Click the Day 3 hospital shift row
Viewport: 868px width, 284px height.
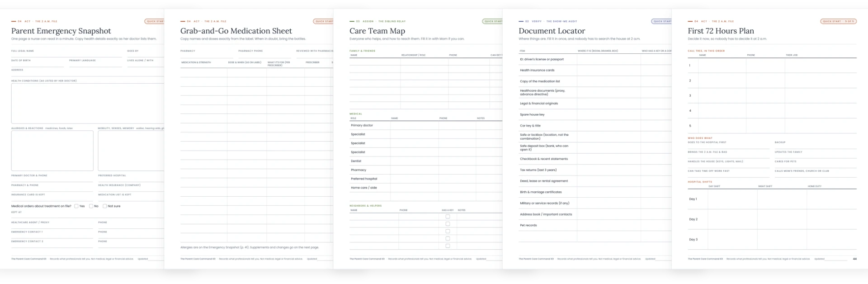(x=772, y=240)
